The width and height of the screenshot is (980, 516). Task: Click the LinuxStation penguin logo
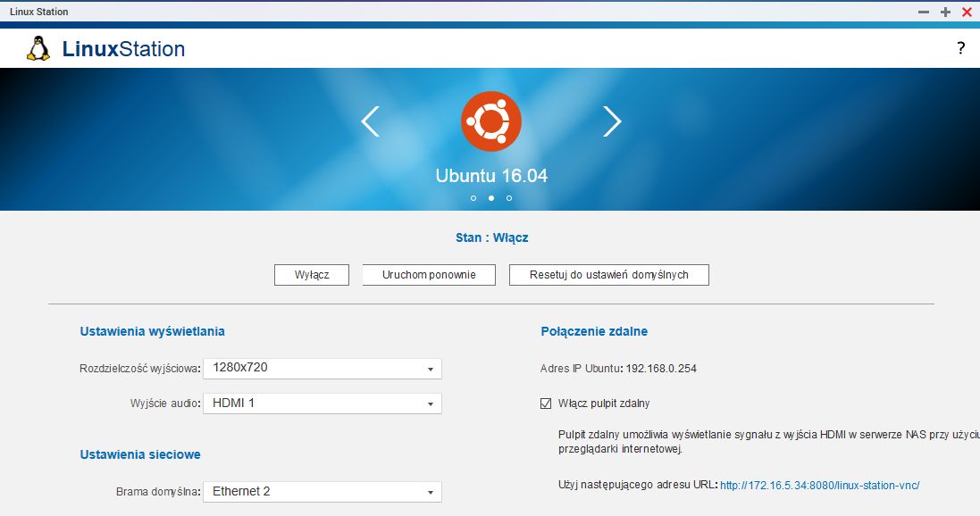pyautogui.click(x=38, y=49)
